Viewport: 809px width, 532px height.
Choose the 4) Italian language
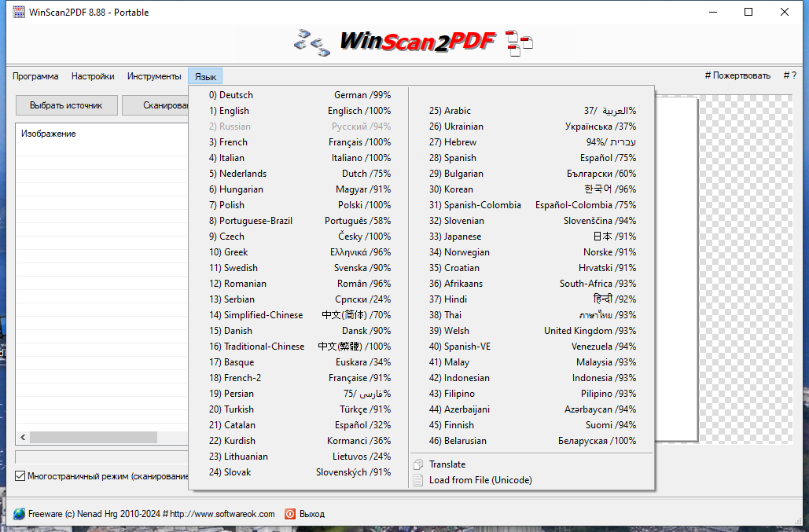pyautogui.click(x=300, y=158)
